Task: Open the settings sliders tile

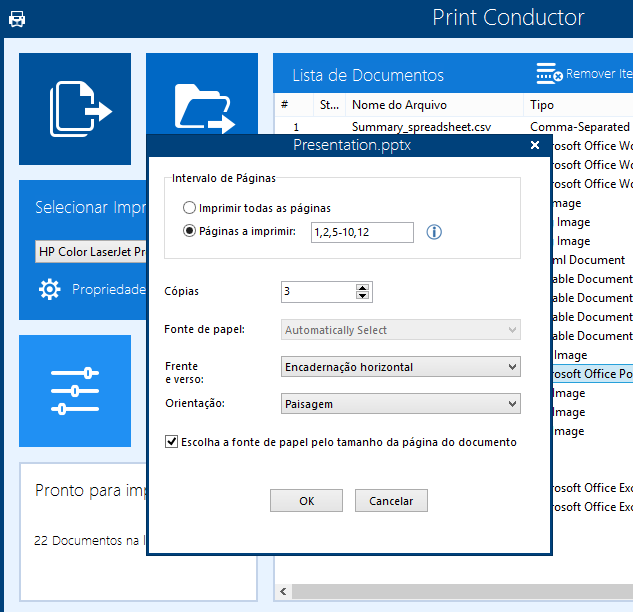Action: (75, 390)
